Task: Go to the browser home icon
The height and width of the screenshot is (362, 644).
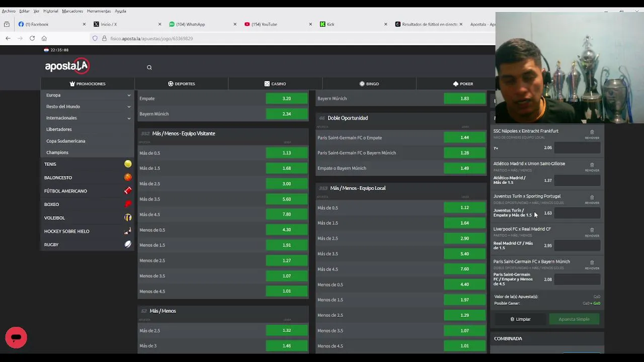Action: 44,38
